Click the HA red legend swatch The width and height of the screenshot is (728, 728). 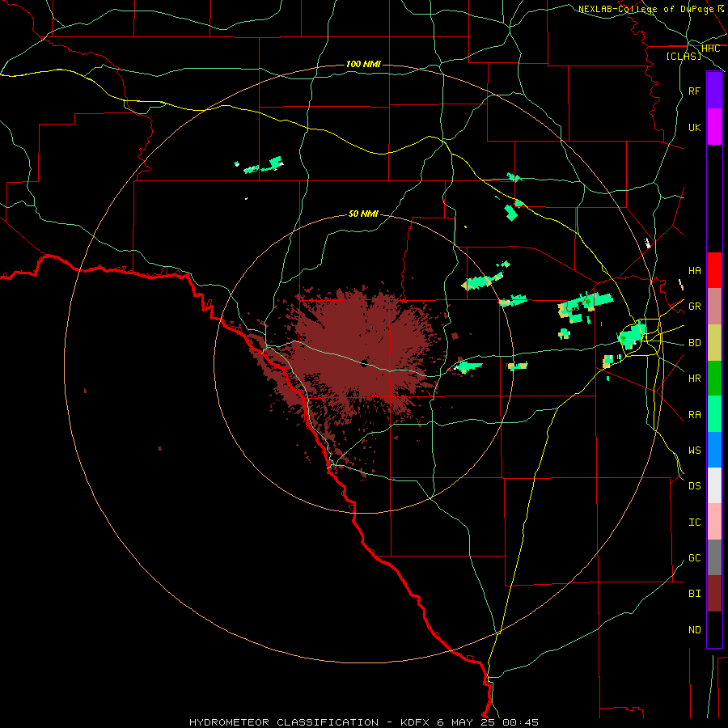coord(714,270)
